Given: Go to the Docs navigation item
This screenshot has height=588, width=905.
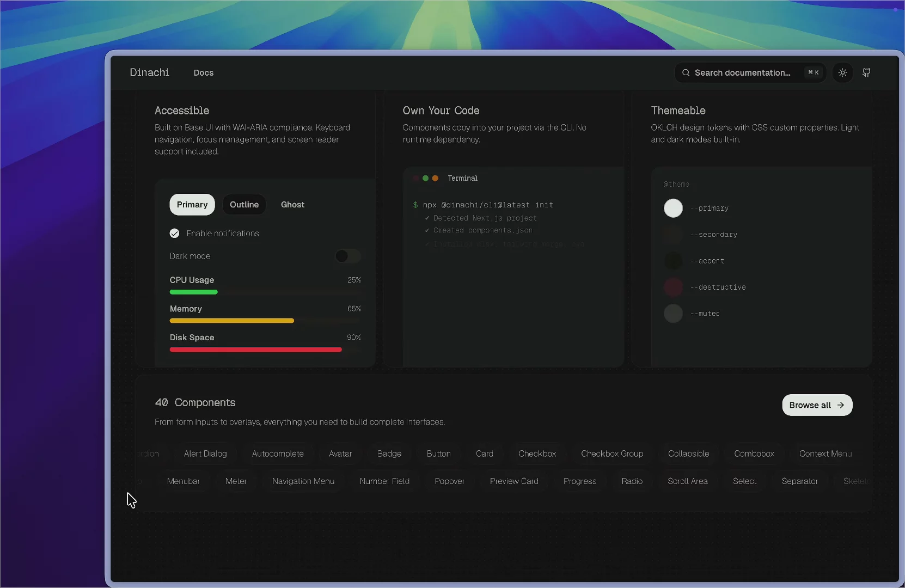Looking at the screenshot, I should (204, 72).
